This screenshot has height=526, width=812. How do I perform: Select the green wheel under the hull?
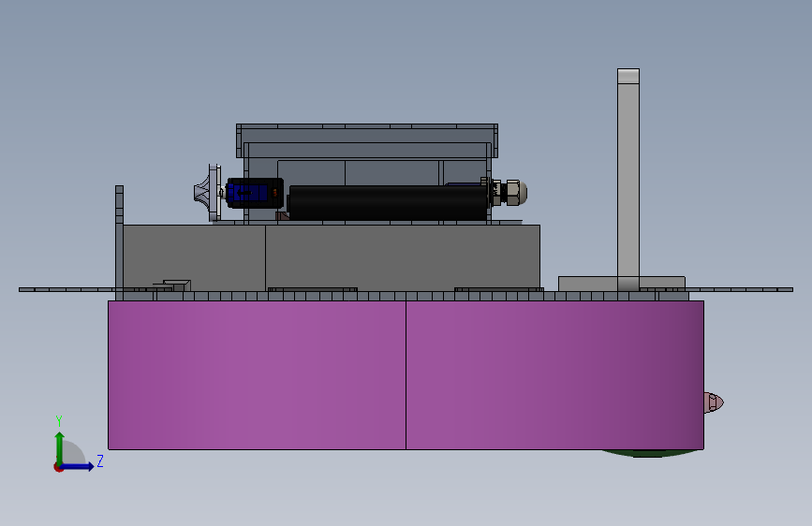click(x=649, y=454)
